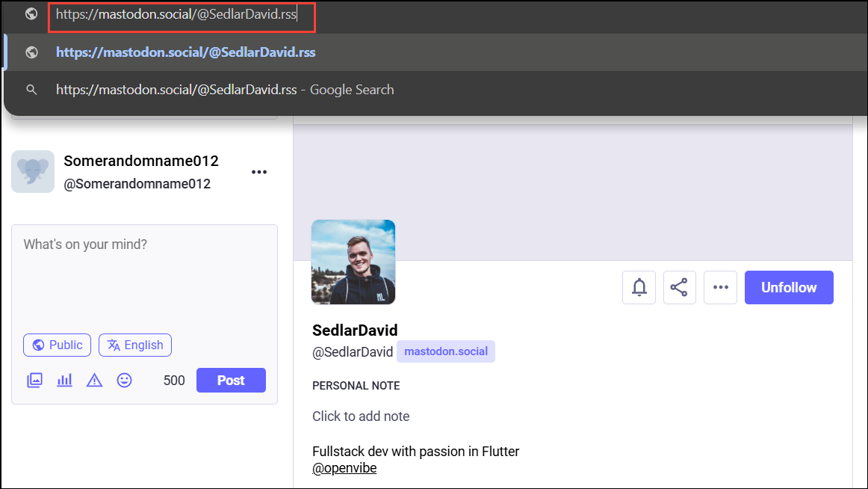The image size is (868, 489).
Task: Add images to the post
Action: 35,380
